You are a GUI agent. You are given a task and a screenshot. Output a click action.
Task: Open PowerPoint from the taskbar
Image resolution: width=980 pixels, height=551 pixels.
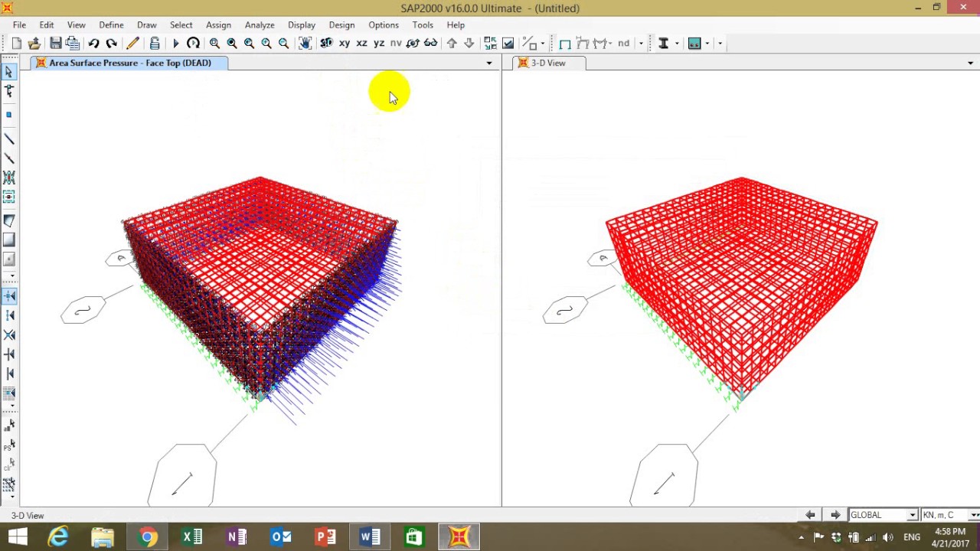coord(325,537)
